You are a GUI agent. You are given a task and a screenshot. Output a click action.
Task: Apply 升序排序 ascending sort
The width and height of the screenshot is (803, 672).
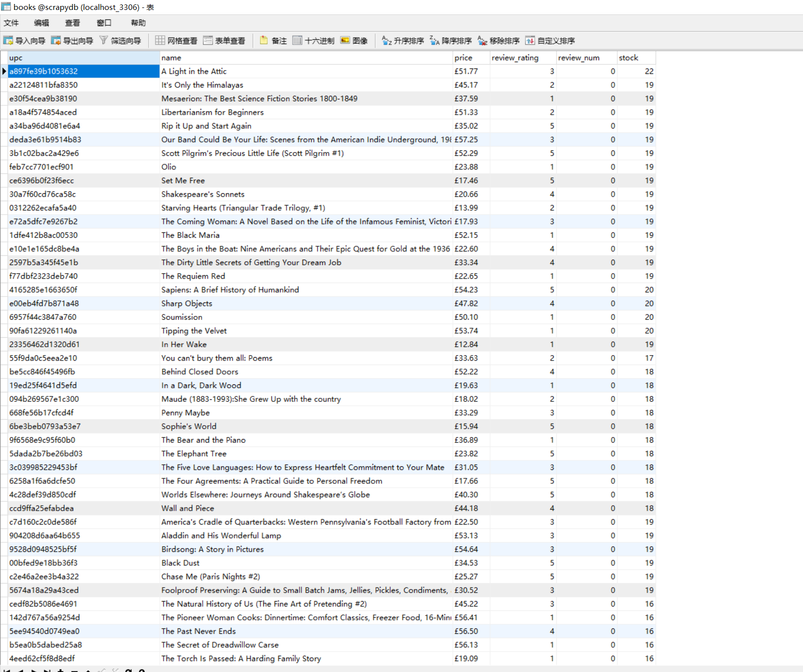click(403, 41)
